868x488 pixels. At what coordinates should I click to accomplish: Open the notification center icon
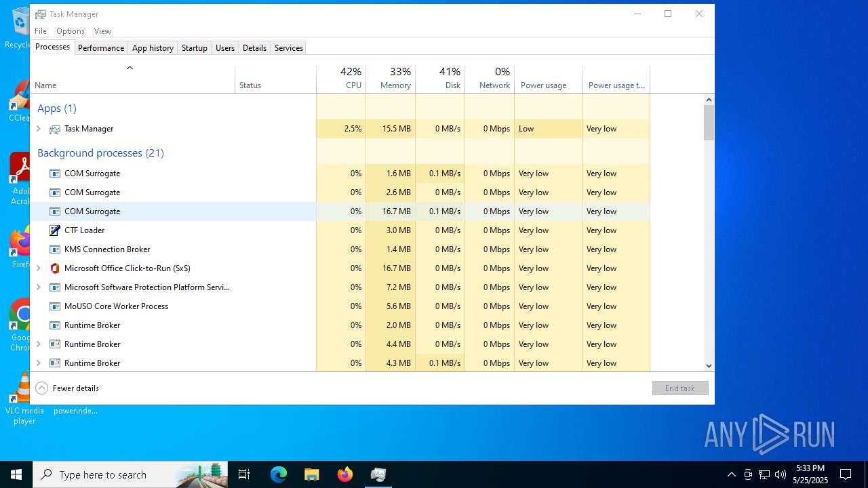coord(846,474)
